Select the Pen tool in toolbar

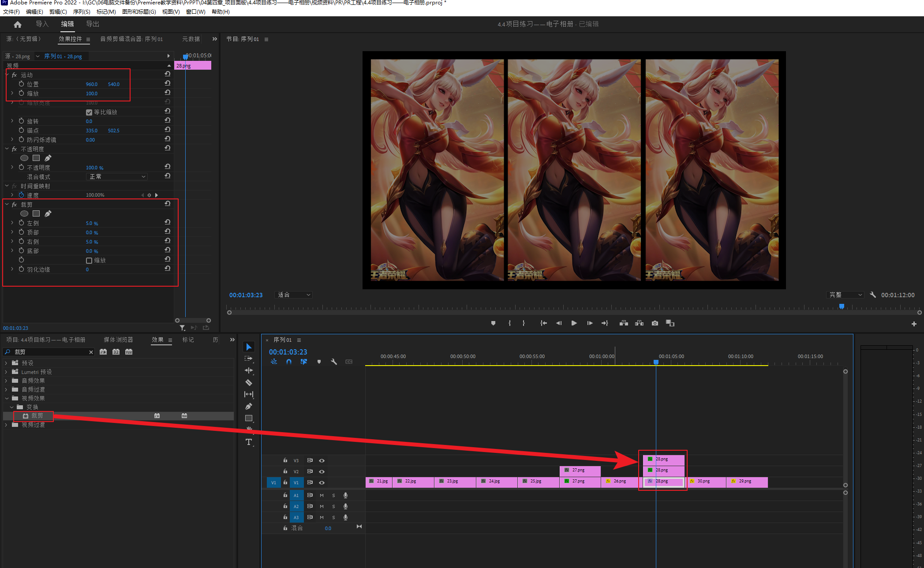coord(249,406)
